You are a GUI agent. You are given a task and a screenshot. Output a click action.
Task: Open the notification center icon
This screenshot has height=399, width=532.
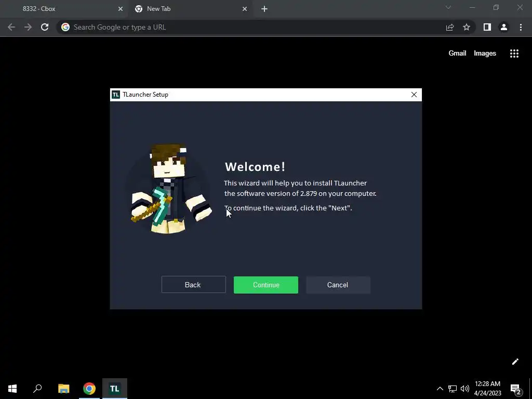point(516,389)
